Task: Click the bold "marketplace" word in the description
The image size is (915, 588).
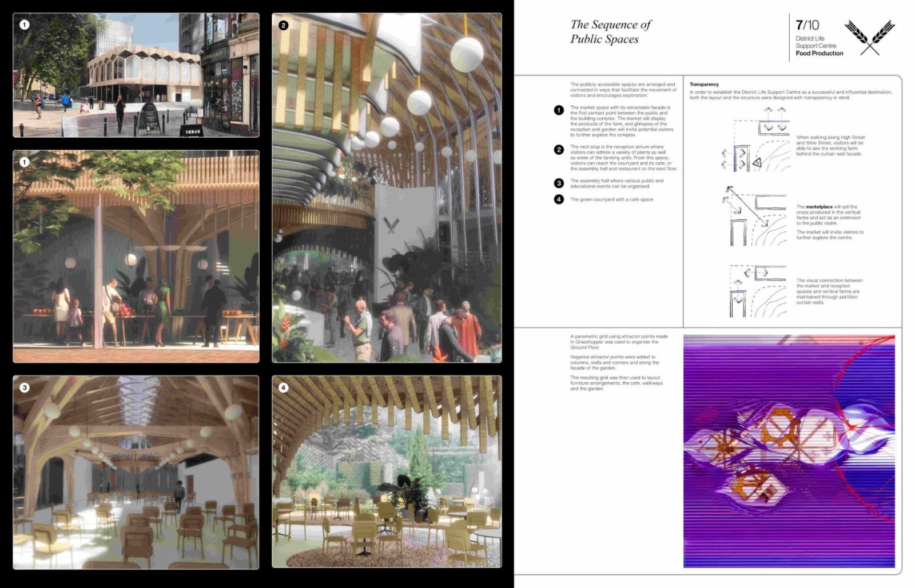Action: coord(819,207)
